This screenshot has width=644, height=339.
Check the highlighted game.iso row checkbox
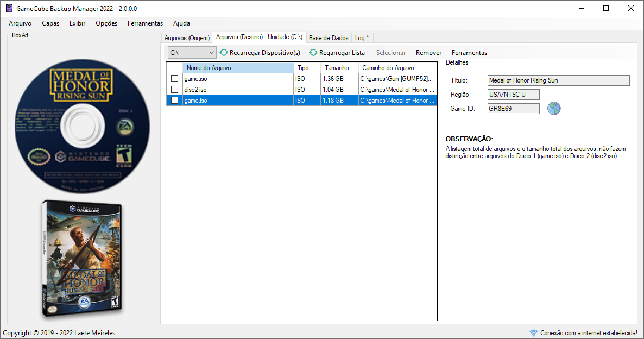coord(174,100)
